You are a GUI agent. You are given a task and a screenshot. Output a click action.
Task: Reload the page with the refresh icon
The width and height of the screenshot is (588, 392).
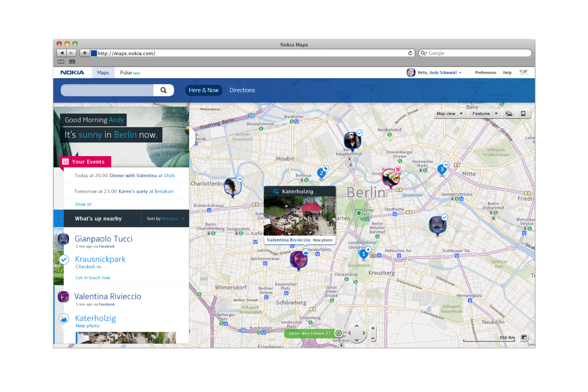(x=410, y=53)
